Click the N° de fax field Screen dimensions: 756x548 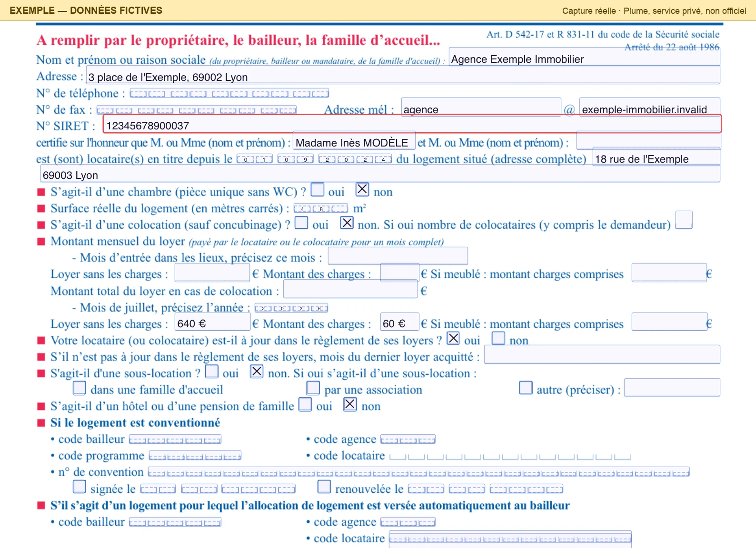point(197,110)
